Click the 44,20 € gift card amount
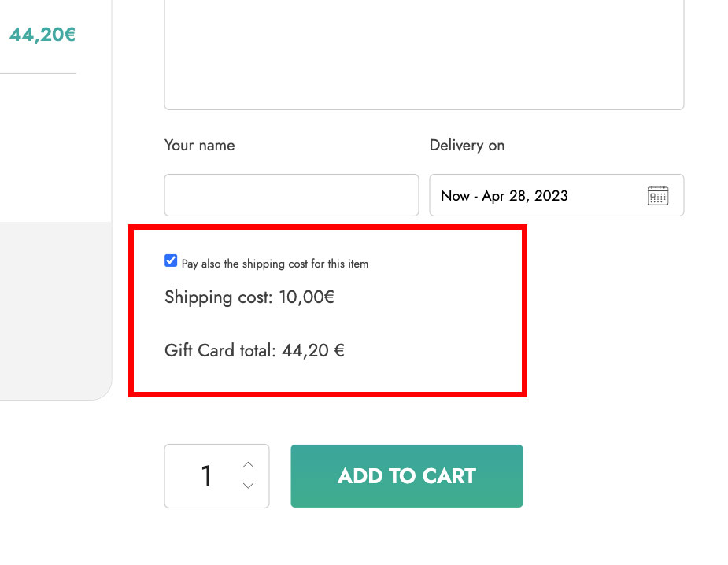 (x=313, y=350)
